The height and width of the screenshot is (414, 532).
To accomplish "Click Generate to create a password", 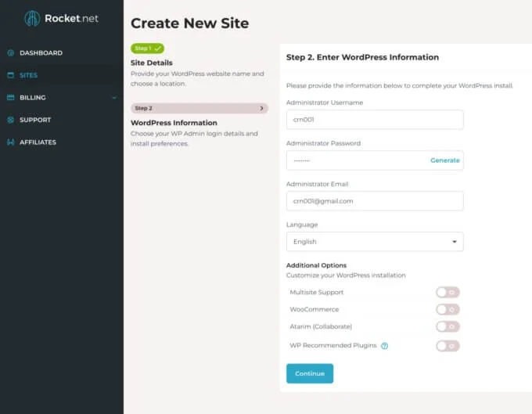I will (x=445, y=160).
